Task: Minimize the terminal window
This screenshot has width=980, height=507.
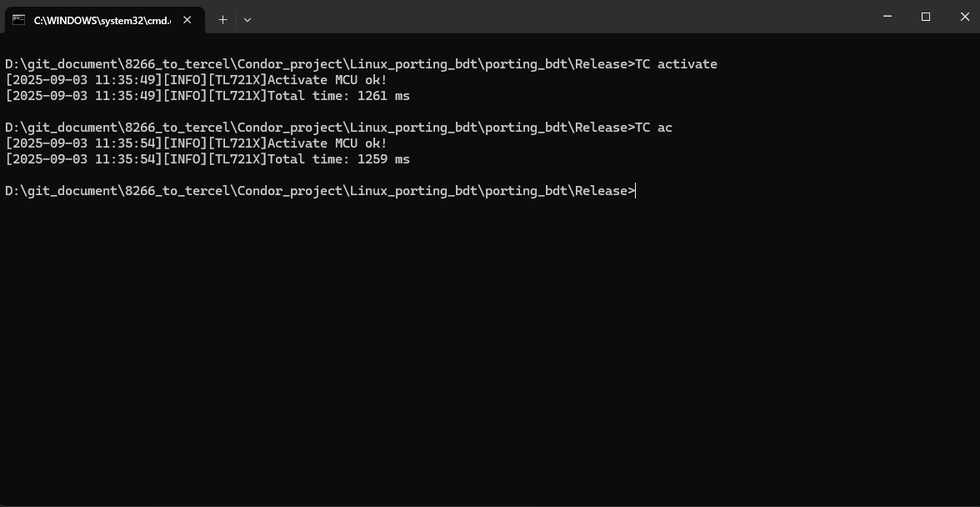Action: [887, 17]
